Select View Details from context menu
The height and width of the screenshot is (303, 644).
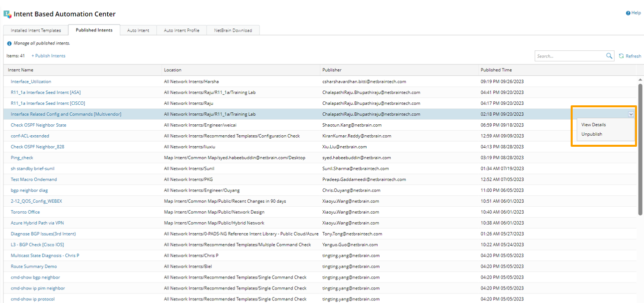593,125
